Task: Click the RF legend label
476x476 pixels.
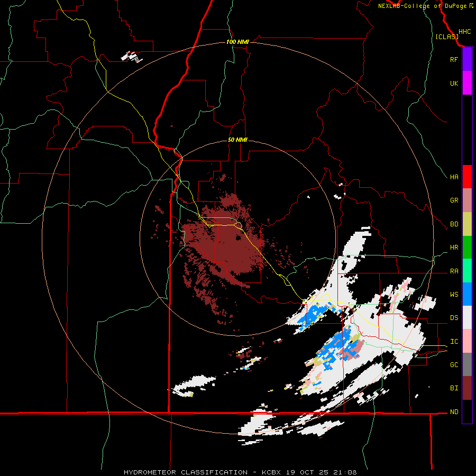Action: click(x=454, y=59)
